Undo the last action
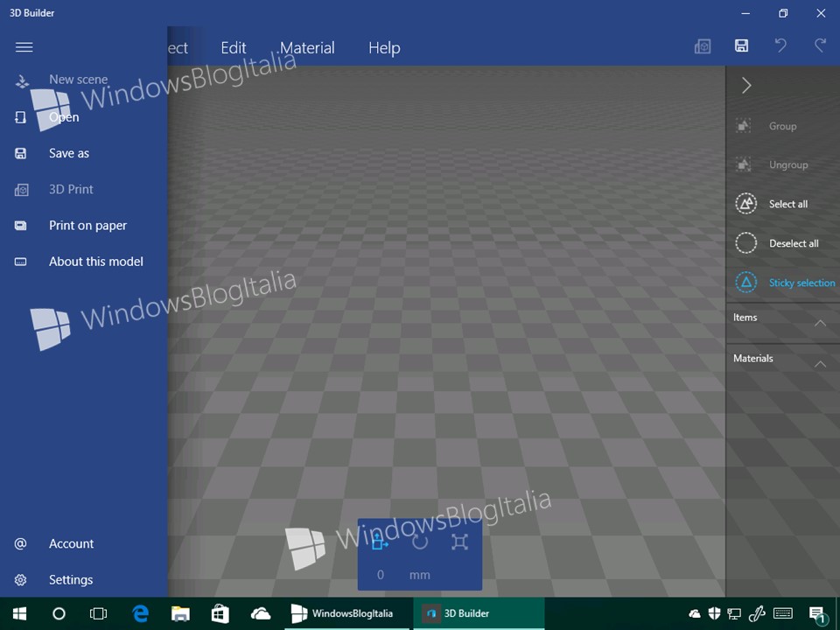840x630 pixels. pyautogui.click(x=780, y=45)
